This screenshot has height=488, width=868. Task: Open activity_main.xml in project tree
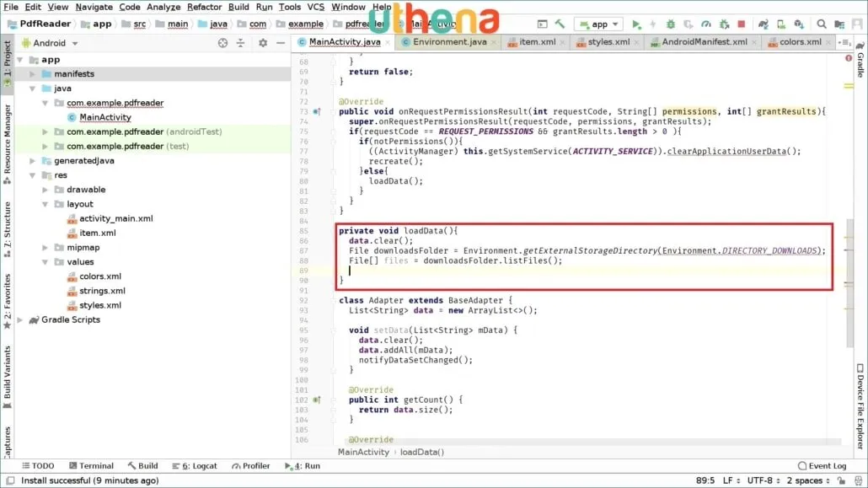(115, 219)
